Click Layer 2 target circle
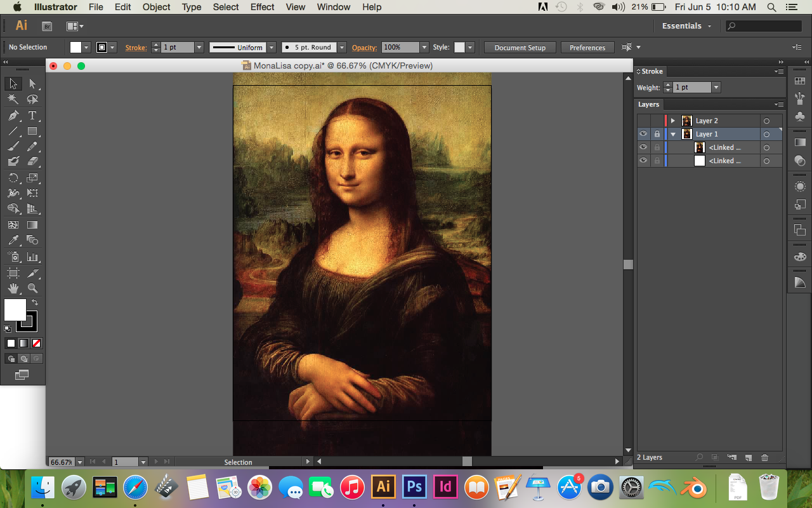Viewport: 812px width, 508px height. click(766, 121)
